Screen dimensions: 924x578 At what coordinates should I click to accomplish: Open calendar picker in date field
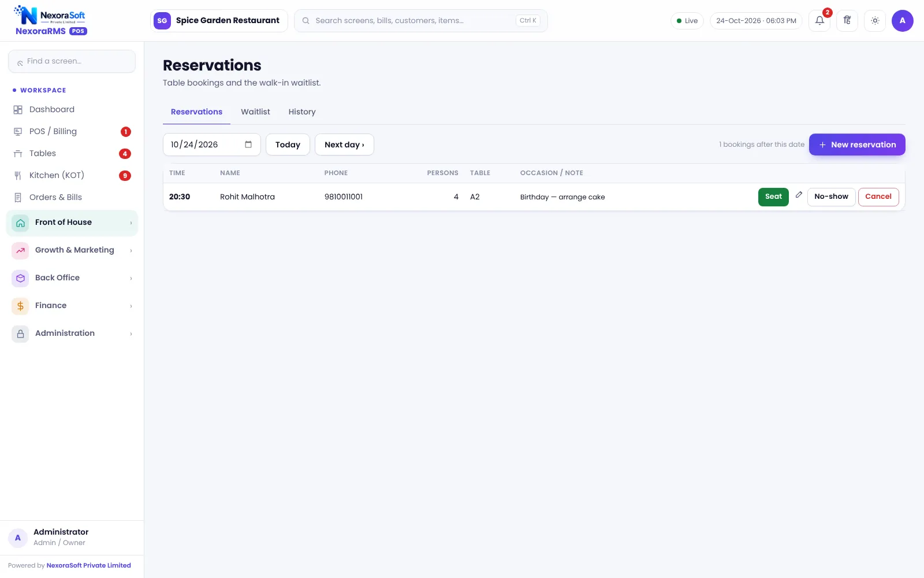248,144
